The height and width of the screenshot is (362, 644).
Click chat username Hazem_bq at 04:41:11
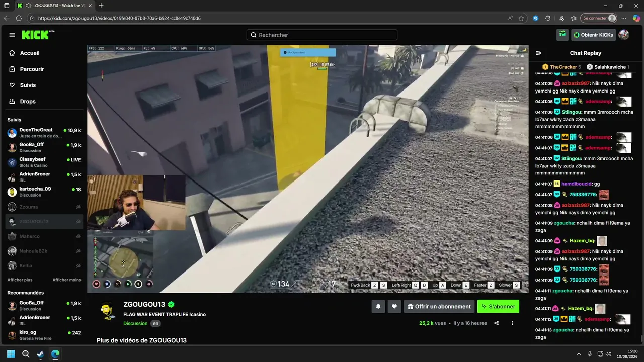point(580,308)
